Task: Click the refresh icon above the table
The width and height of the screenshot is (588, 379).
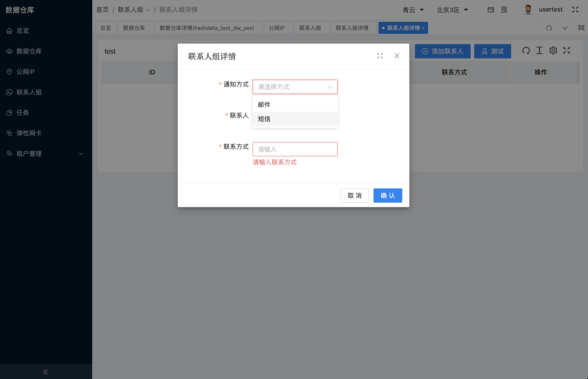Action: 526,51
